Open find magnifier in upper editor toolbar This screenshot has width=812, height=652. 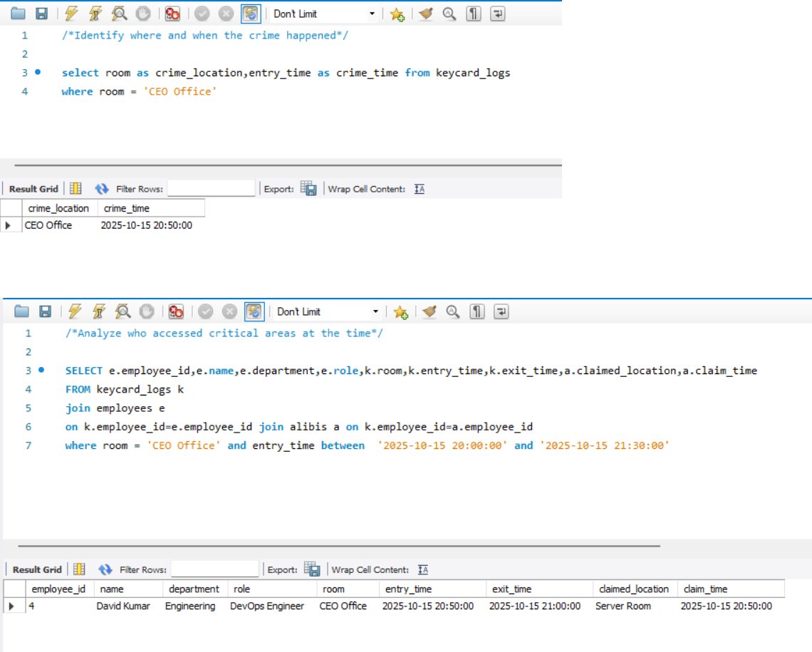pyautogui.click(x=449, y=14)
